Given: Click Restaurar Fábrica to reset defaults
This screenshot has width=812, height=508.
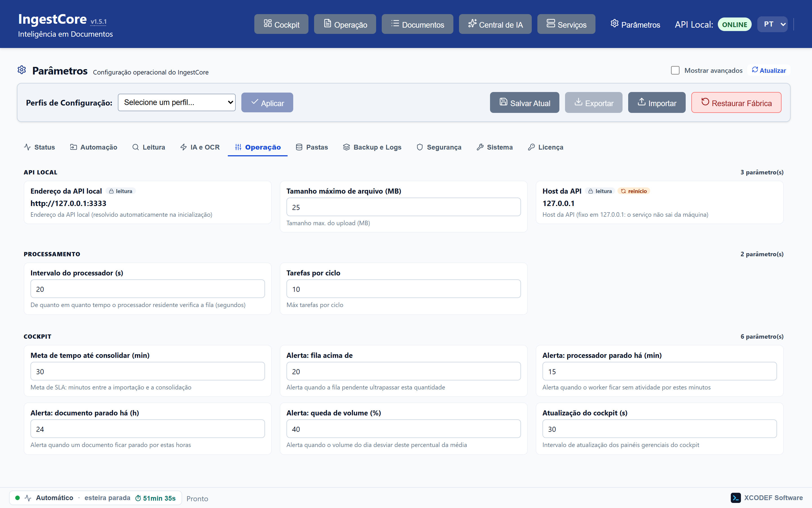Looking at the screenshot, I should click(736, 102).
